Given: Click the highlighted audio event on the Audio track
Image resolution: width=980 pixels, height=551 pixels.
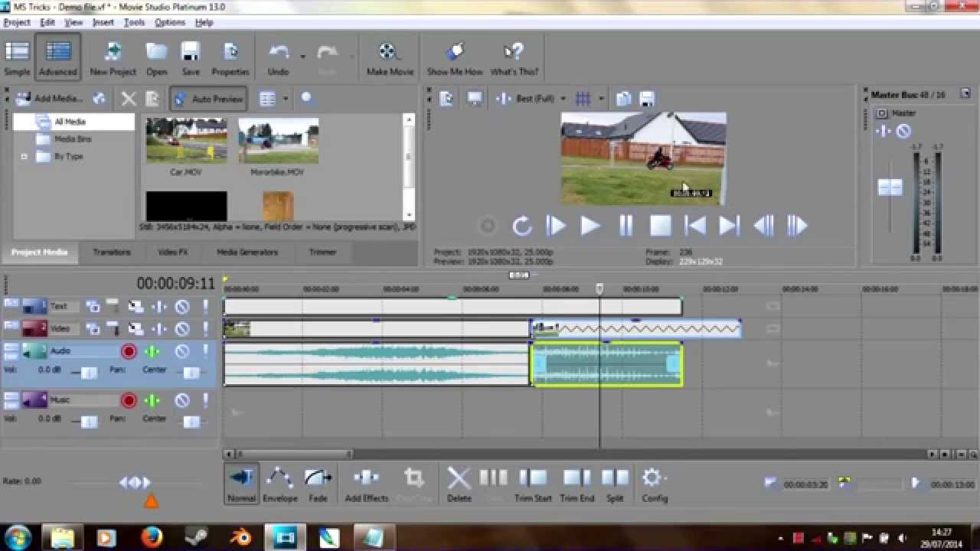Looking at the screenshot, I should click(606, 364).
